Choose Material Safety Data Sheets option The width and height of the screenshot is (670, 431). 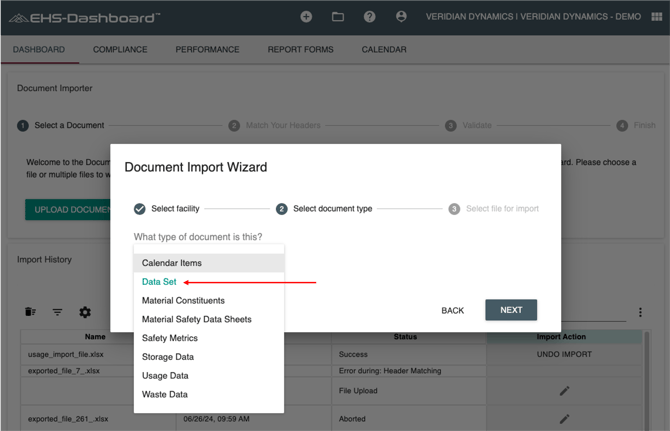click(x=196, y=319)
